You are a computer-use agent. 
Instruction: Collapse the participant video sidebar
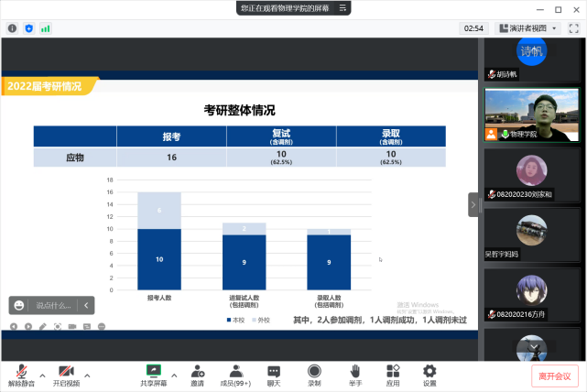473,205
